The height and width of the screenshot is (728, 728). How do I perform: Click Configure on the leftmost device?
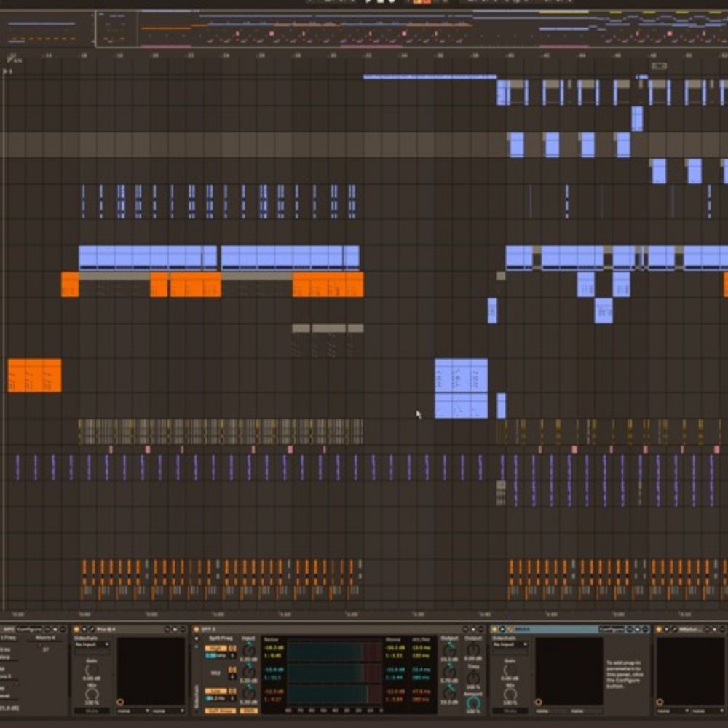click(29, 629)
